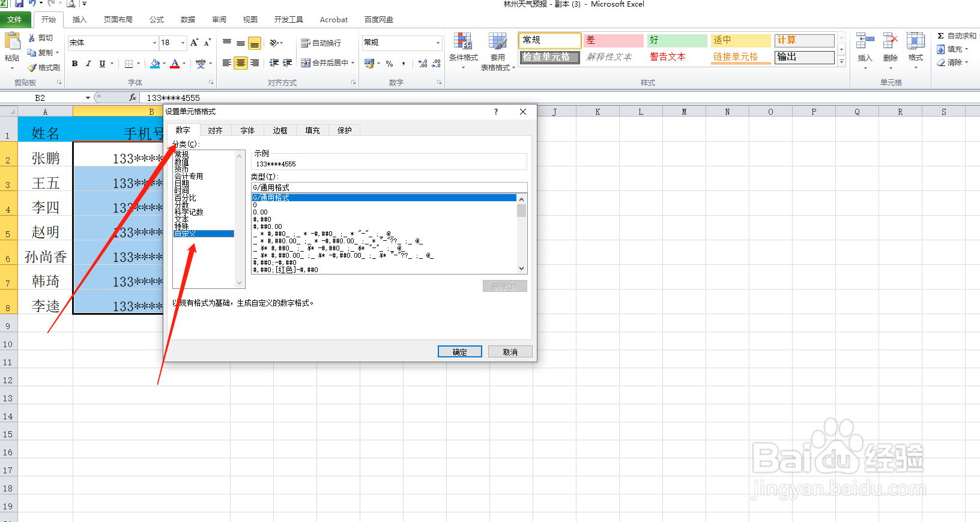
Task: Confirm with the 确定 button
Action: (x=459, y=352)
